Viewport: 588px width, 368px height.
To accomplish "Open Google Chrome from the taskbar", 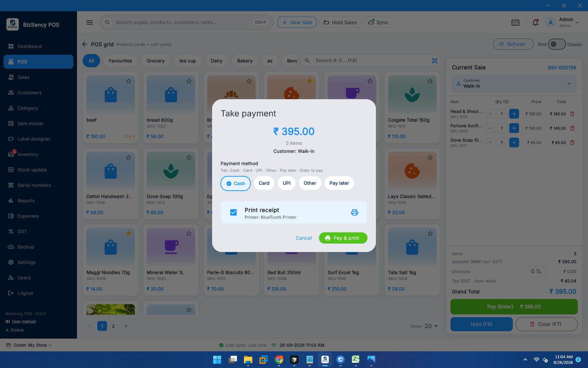I will coord(279,360).
